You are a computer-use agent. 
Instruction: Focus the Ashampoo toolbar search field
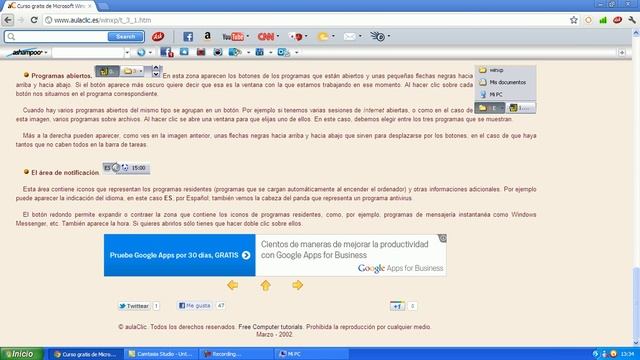click(x=88, y=53)
